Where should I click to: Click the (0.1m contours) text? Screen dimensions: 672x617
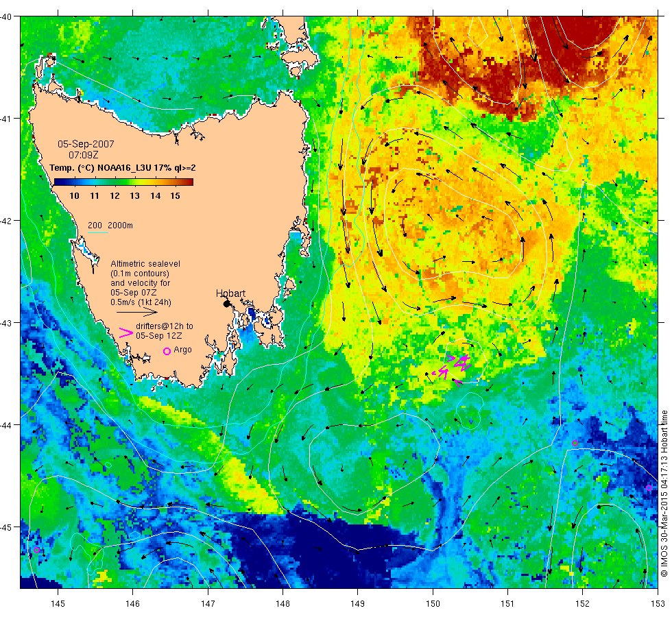(x=140, y=274)
